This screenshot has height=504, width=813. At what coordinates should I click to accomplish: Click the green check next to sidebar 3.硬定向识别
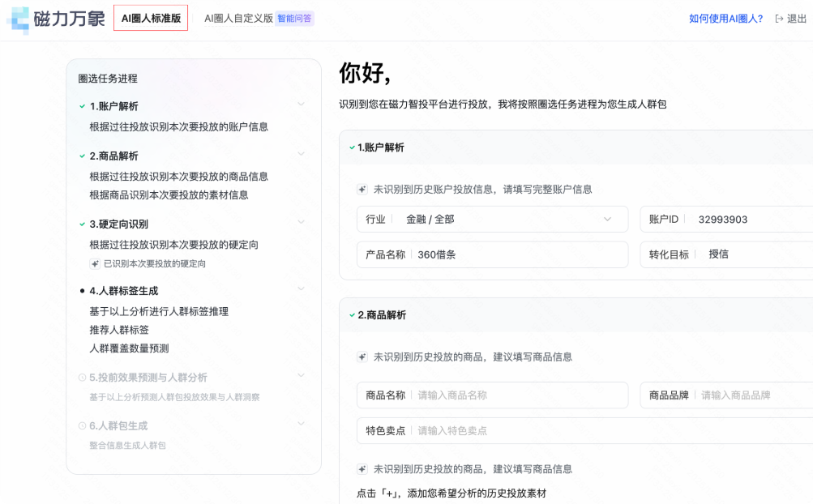[x=82, y=224]
